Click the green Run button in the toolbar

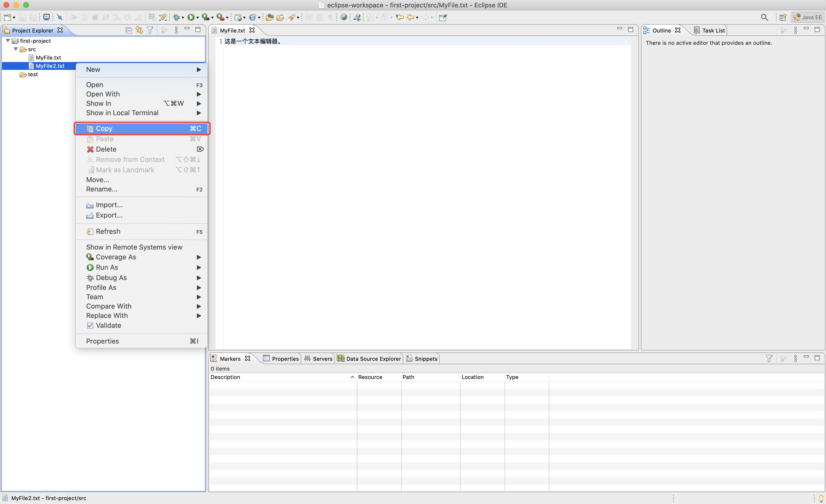coord(191,17)
